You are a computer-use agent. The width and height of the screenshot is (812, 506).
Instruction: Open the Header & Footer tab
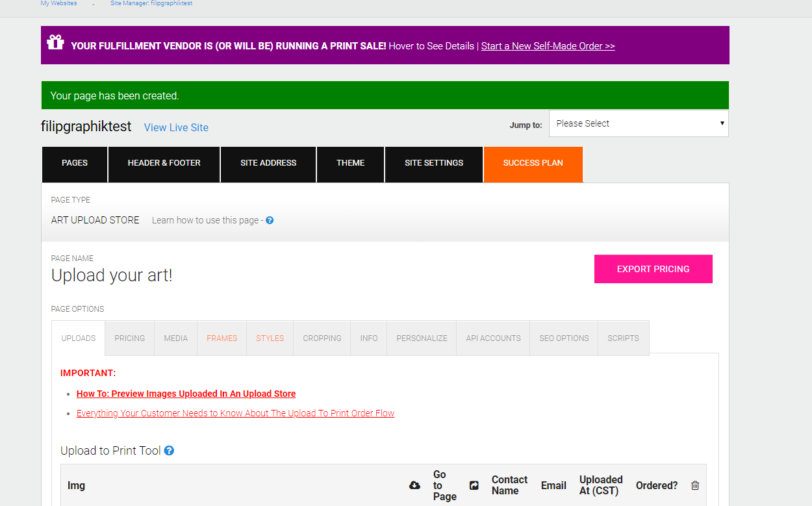pos(164,163)
